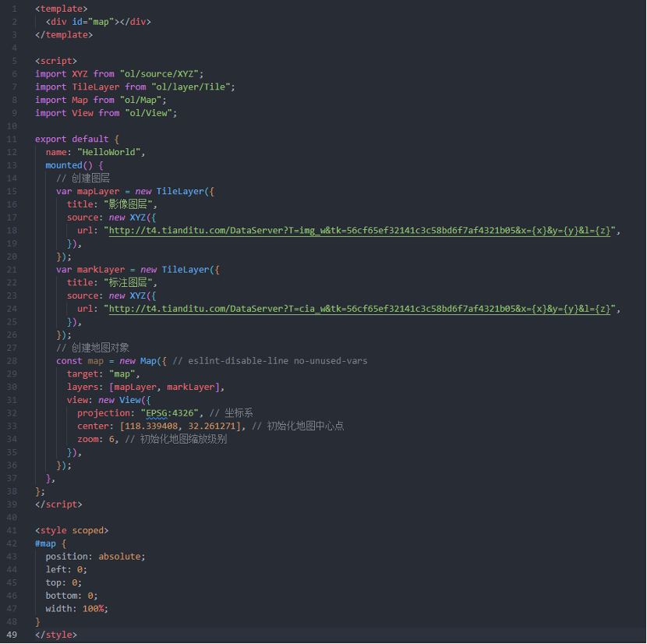The image size is (647, 644).
Task: Click the "影像图层" title string
Action: click(x=128, y=204)
